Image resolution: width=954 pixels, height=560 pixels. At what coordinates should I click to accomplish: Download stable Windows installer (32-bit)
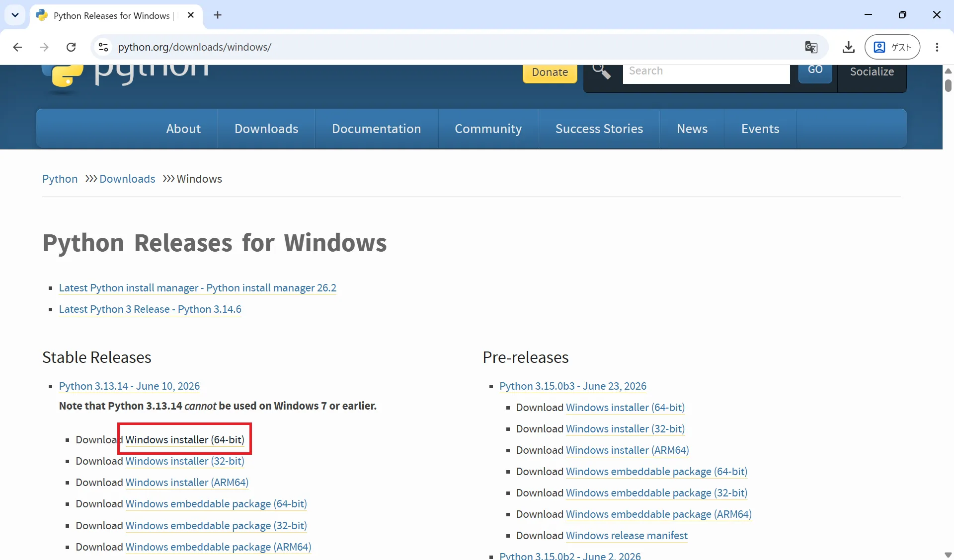pyautogui.click(x=185, y=461)
